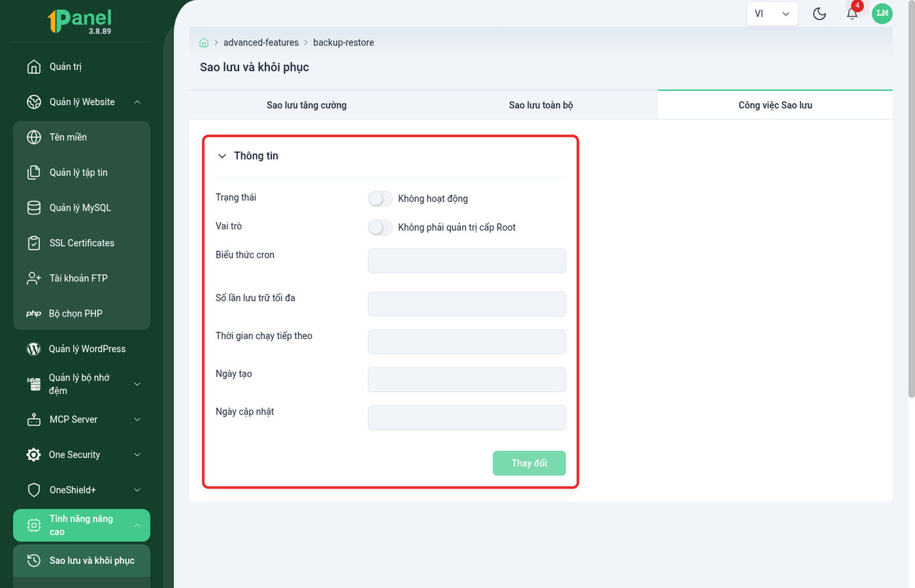This screenshot has height=588, width=915.
Task: Click the MCP Server robot icon
Action: point(34,419)
